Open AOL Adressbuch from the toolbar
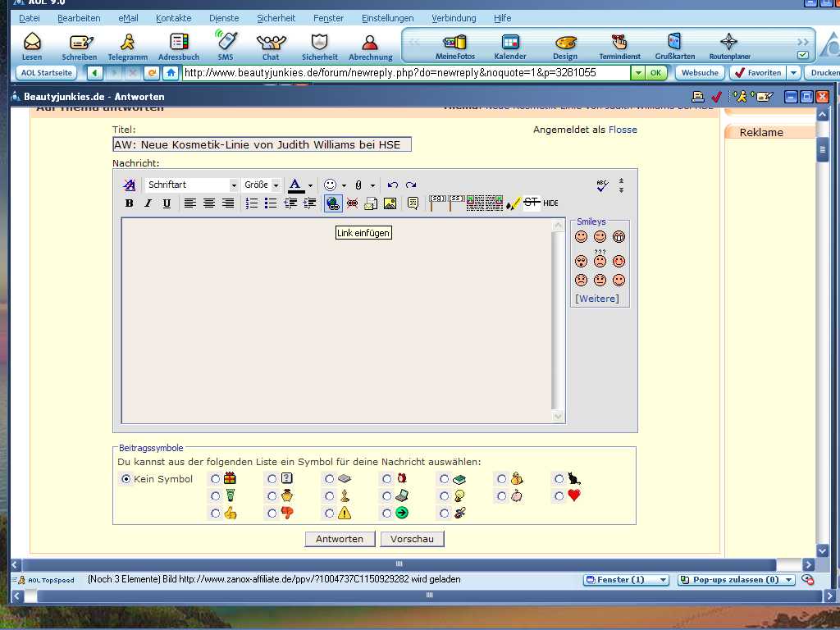Screen dimensions: 840x630 [x=179, y=46]
